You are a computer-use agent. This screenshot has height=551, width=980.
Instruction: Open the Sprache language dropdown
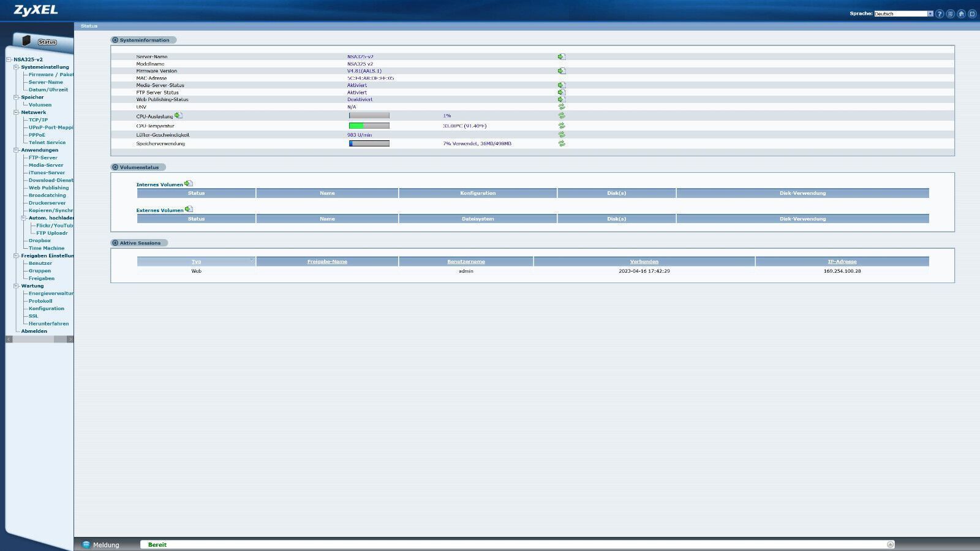(903, 13)
